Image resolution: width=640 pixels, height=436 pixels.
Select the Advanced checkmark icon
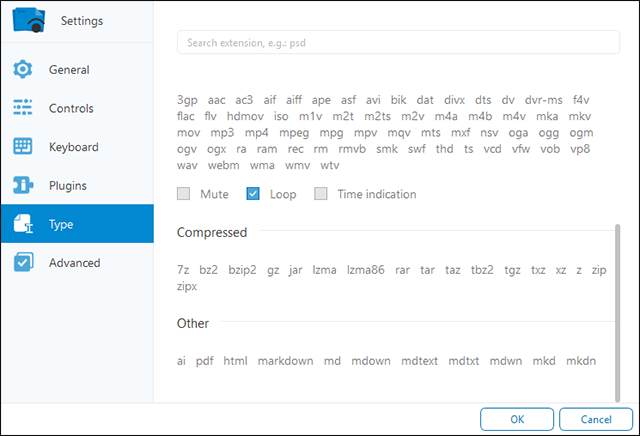tap(23, 263)
